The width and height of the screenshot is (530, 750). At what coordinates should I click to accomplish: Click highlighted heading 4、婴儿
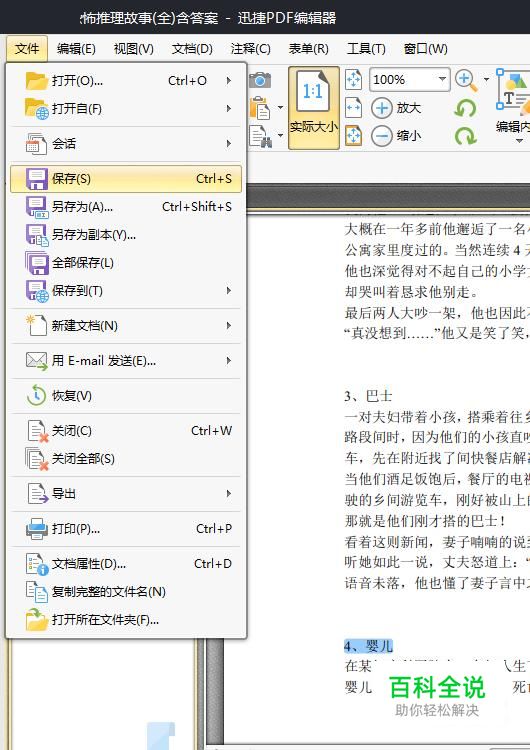tap(368, 646)
